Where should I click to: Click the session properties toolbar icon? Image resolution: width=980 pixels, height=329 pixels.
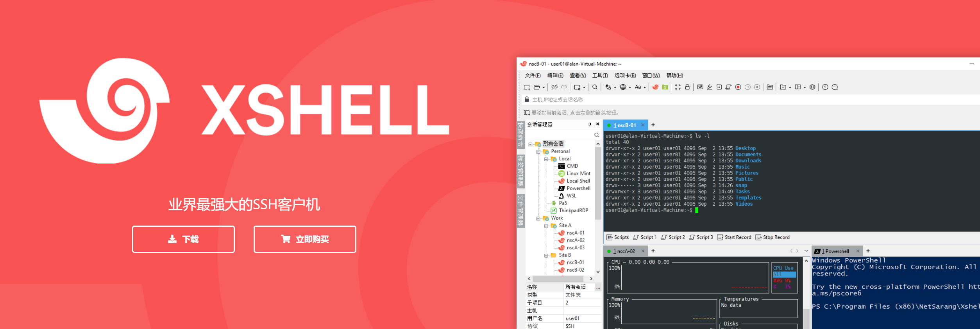pos(577,87)
